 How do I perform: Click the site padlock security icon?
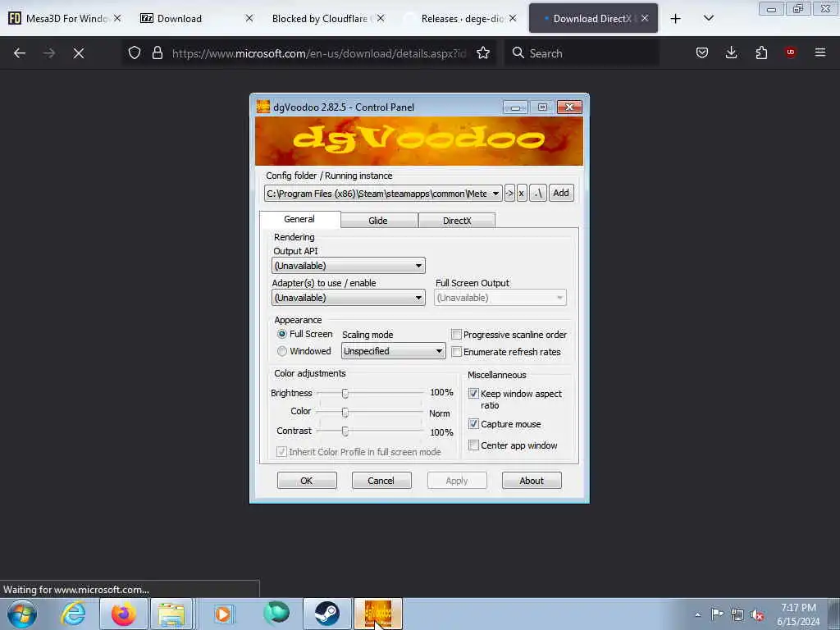(157, 52)
